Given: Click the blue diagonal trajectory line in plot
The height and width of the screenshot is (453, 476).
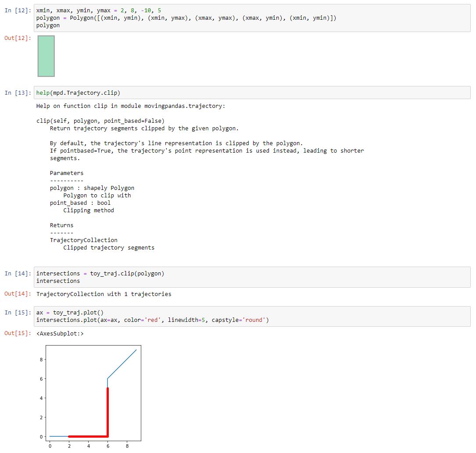Looking at the screenshot, I should pos(122,364).
